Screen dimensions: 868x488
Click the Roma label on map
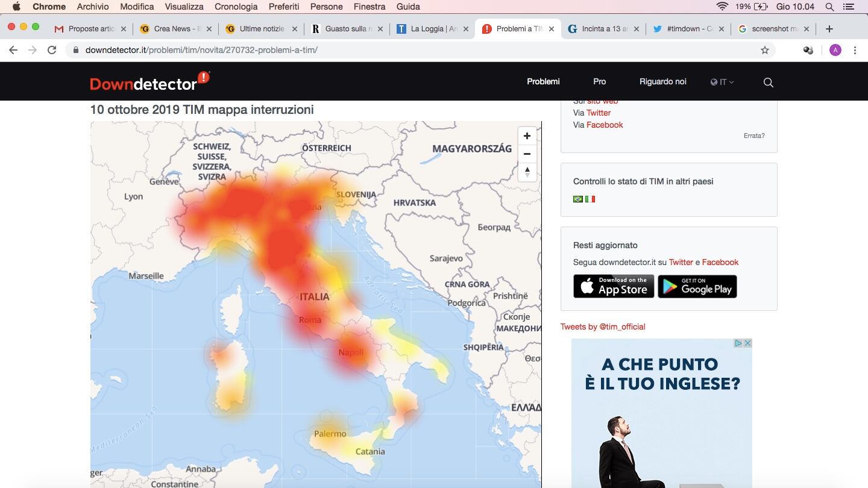310,320
